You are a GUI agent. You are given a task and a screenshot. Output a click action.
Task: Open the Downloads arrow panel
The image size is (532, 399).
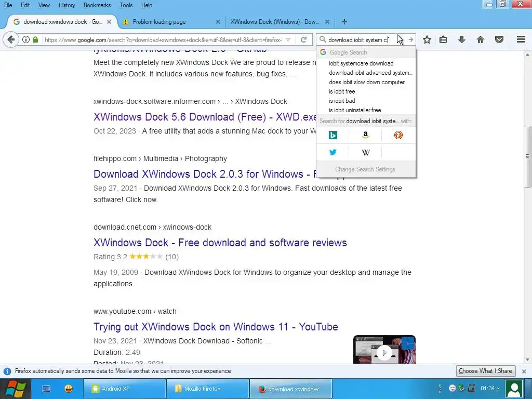click(x=461, y=39)
